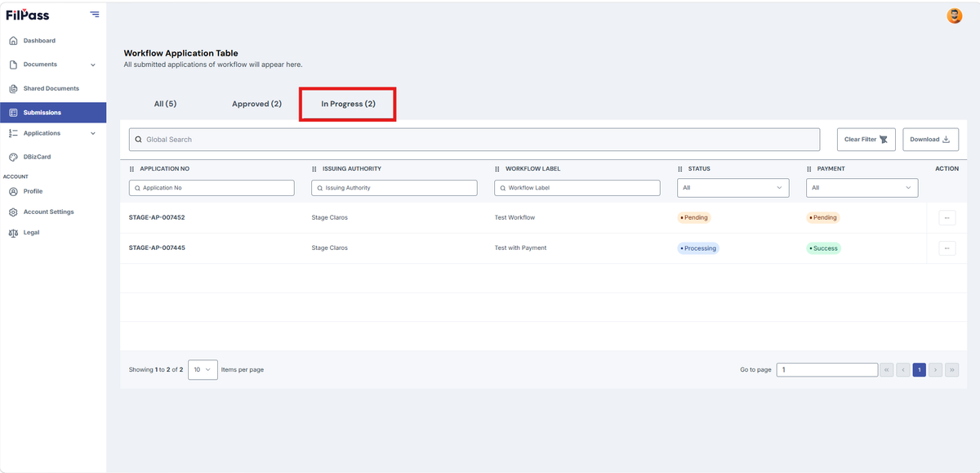The image size is (980, 473).
Task: Click the Legal scales icon
Action: (x=13, y=233)
